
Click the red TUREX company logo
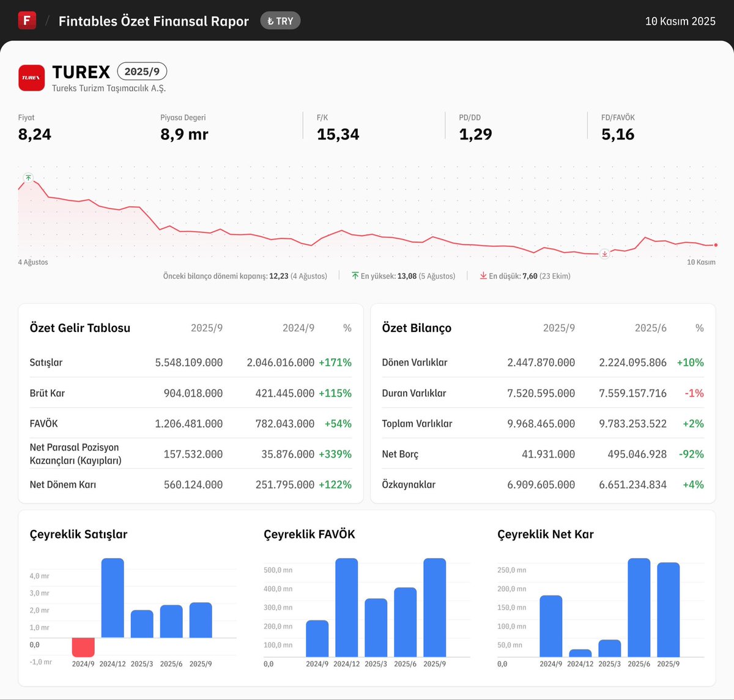coord(31,78)
